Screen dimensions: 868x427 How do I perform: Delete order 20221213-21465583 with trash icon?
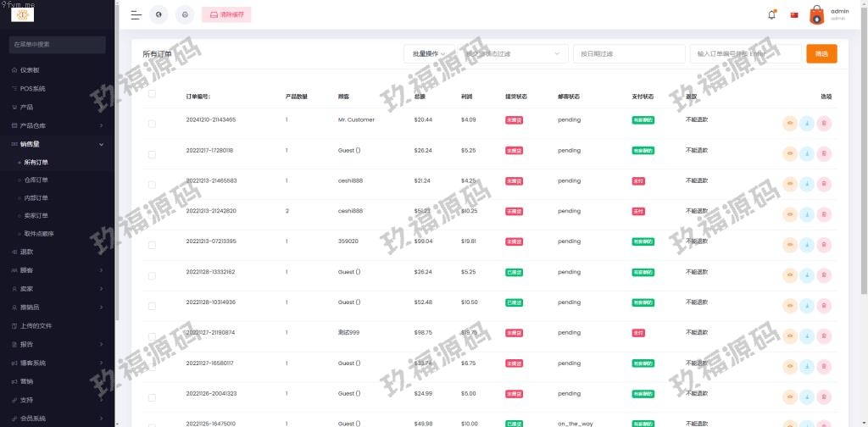point(824,184)
